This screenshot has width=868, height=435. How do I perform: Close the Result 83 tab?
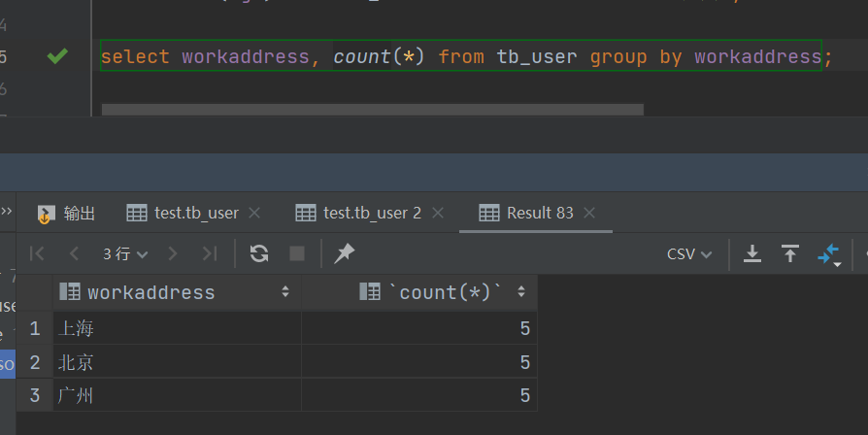pyautogui.click(x=589, y=213)
